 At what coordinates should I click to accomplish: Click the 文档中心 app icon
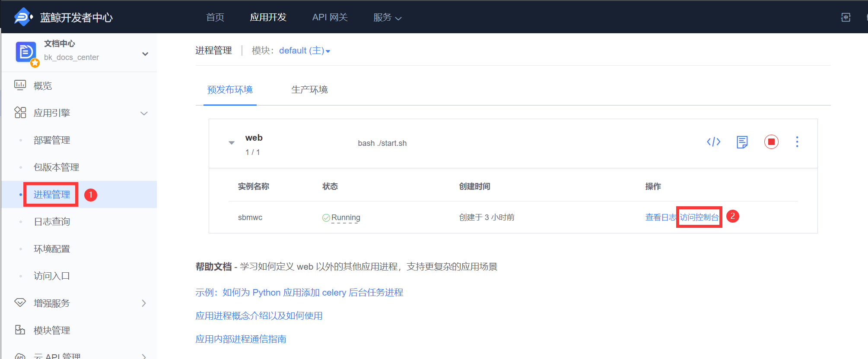click(26, 52)
